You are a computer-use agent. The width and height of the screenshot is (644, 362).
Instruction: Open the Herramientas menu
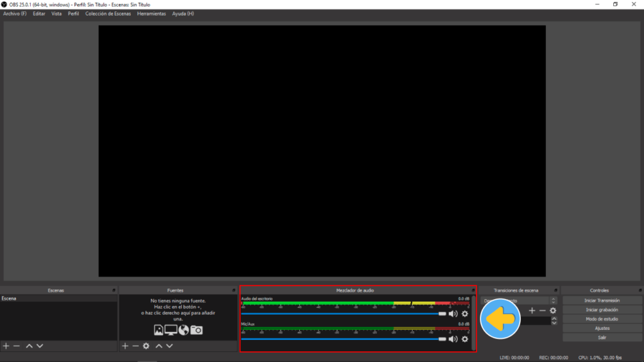click(x=152, y=13)
